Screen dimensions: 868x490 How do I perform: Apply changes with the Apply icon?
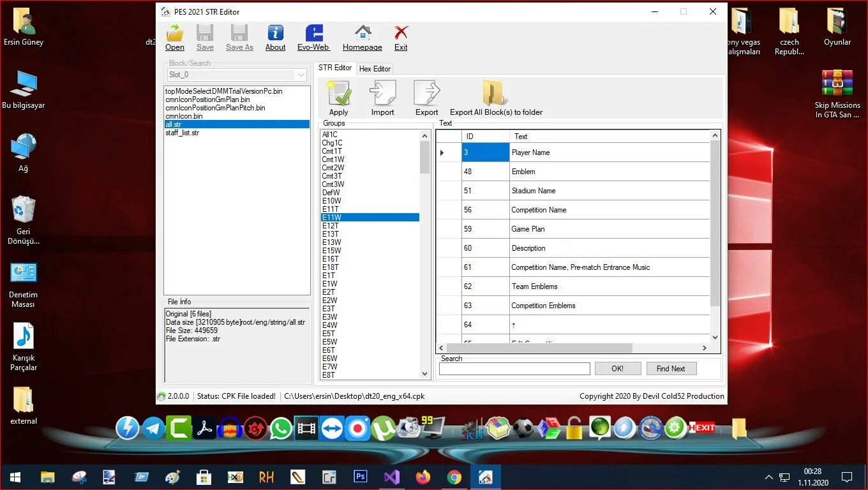[339, 98]
